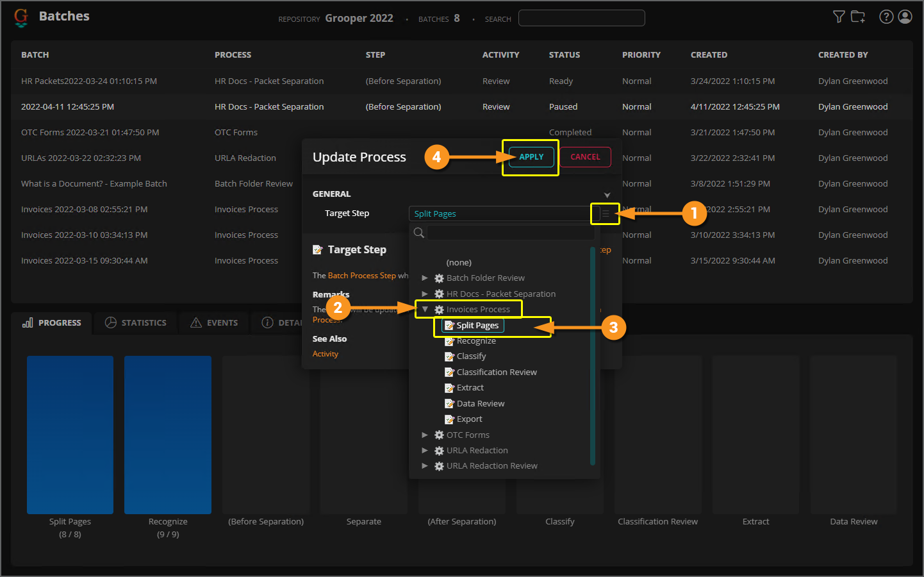
Task: Open the batch filter funnel icon
Action: point(839,17)
